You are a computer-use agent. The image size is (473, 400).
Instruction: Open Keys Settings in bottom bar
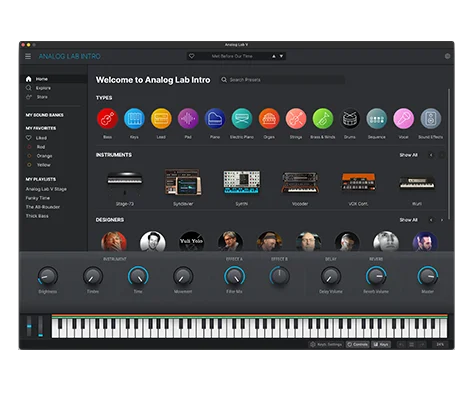(326, 344)
